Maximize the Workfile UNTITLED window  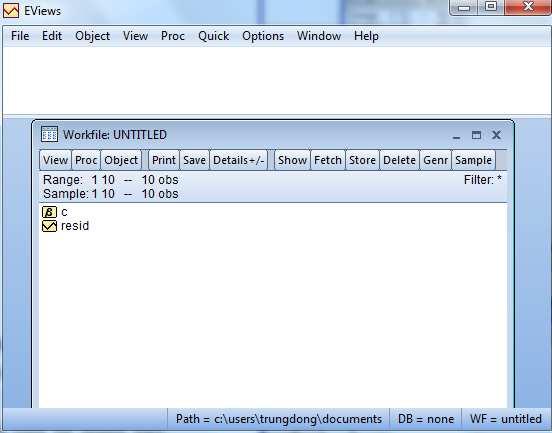point(476,135)
